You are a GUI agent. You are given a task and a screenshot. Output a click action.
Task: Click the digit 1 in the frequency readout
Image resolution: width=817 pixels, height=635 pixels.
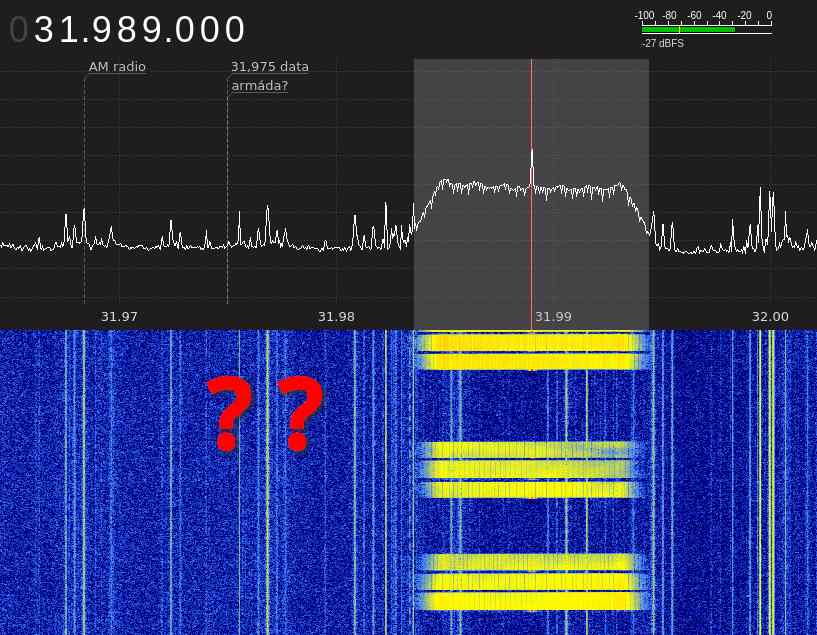pyautogui.click(x=69, y=30)
